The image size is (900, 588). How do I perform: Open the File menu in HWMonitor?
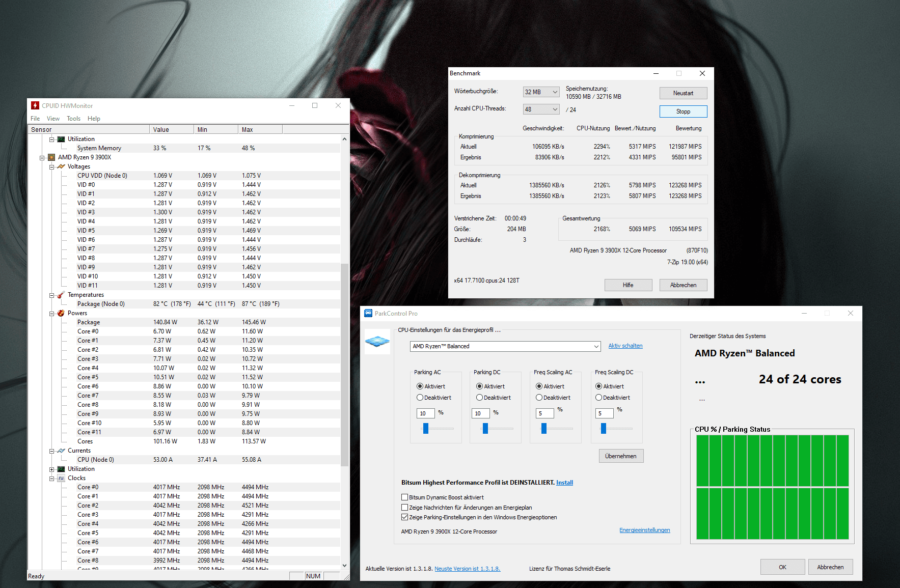[35, 119]
